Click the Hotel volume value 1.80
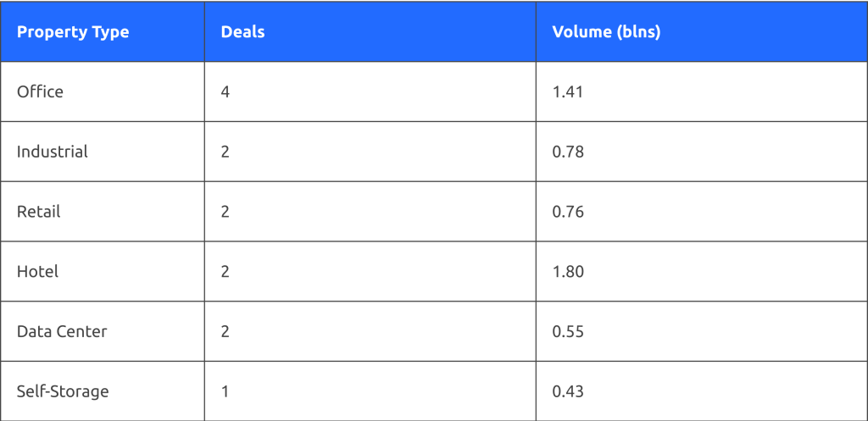The height and width of the screenshot is (421, 868). click(x=568, y=272)
